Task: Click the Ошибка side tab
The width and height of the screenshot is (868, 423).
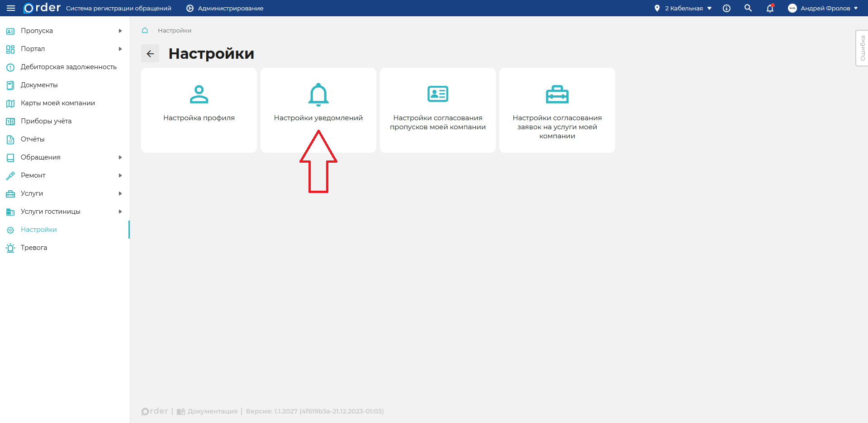Action: (x=862, y=48)
